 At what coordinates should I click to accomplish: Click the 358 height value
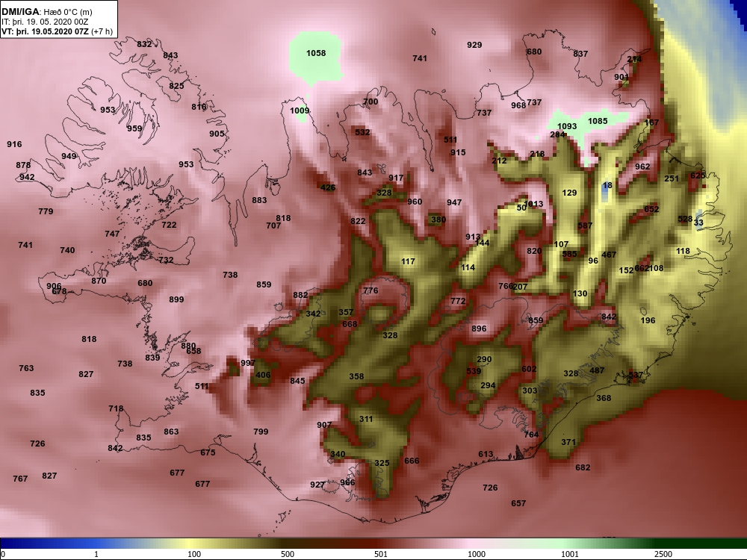(x=356, y=376)
